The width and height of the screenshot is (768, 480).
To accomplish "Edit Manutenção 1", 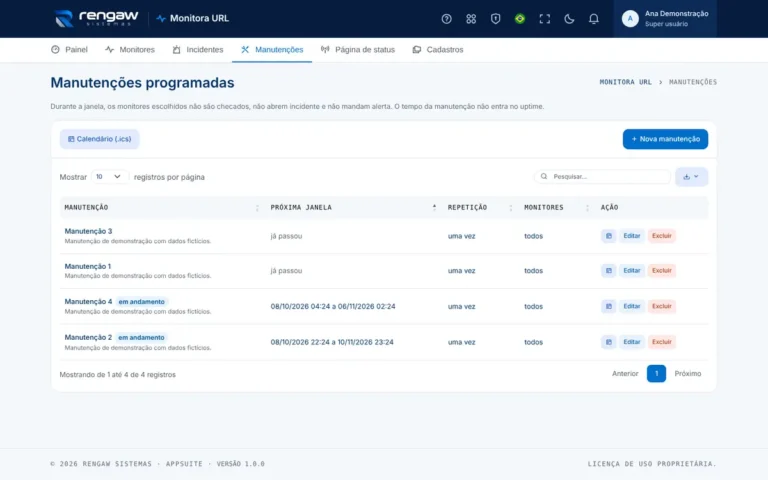I will (631, 270).
